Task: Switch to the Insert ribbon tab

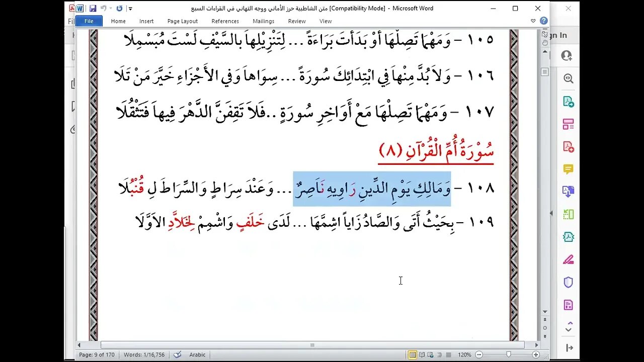Action: pos(146,21)
